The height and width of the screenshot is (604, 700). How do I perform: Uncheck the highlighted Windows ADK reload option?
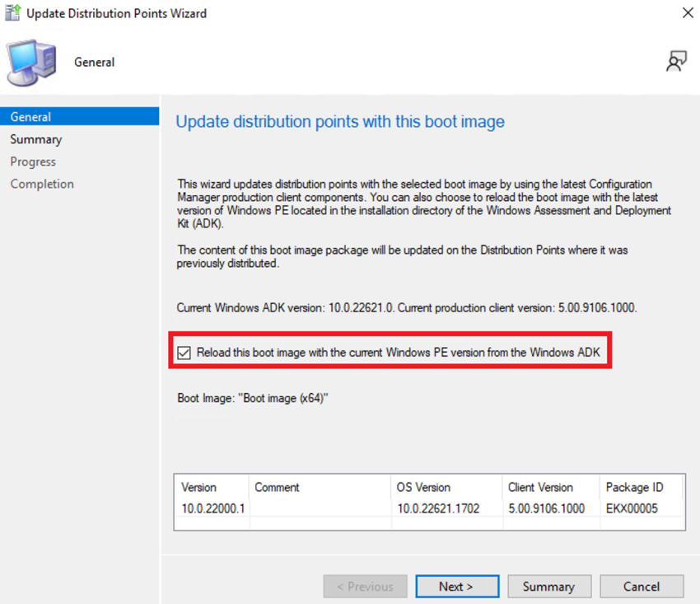tap(183, 352)
